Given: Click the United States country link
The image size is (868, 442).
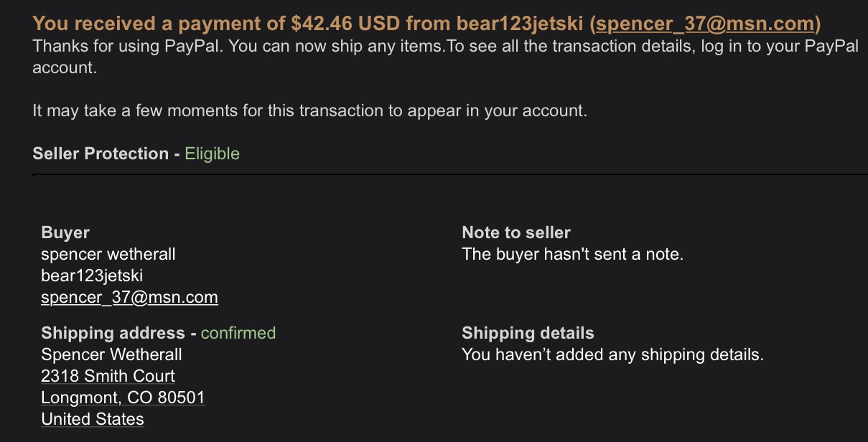Looking at the screenshot, I should 93,419.
